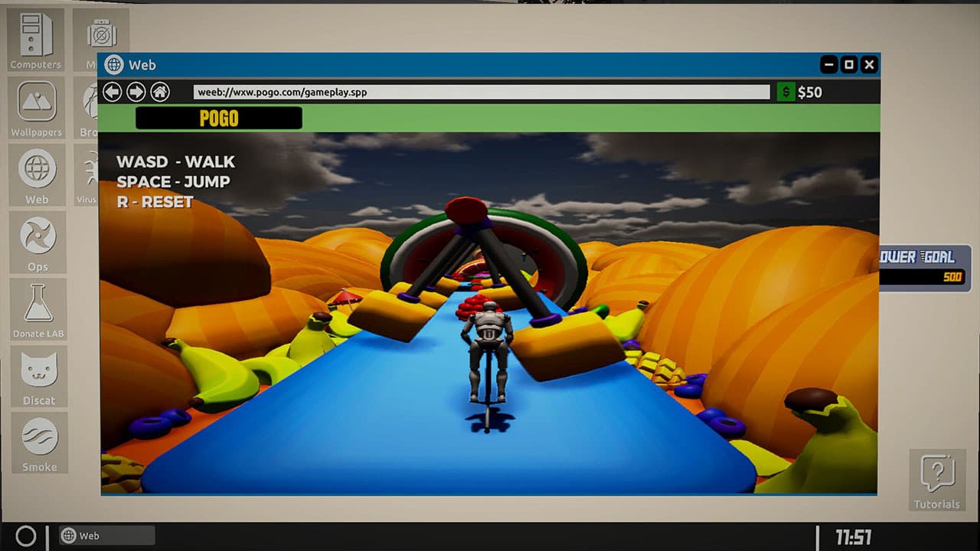
Task: Click the POGO logo banner
Action: point(219,118)
